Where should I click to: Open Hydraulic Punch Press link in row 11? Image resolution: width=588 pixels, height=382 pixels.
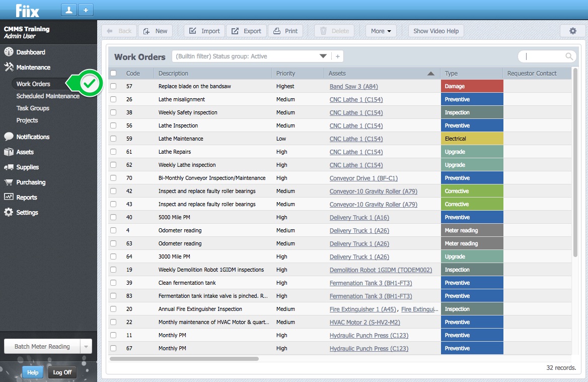(369, 336)
